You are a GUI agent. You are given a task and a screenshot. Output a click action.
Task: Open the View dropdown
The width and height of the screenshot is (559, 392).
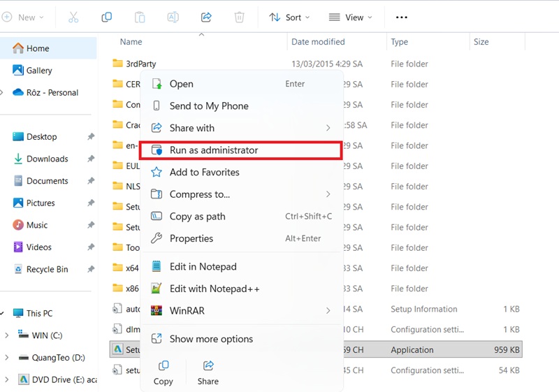350,17
